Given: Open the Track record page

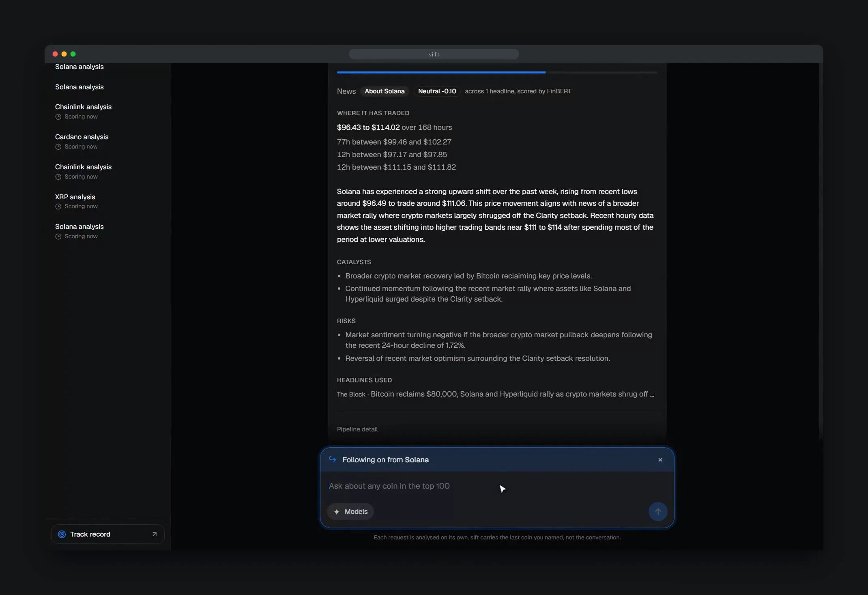Looking at the screenshot, I should 107,534.
